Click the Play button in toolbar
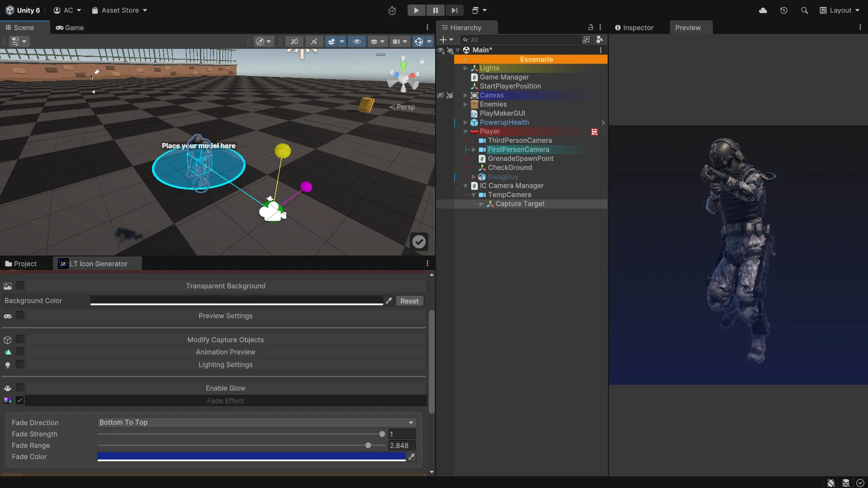Image resolution: width=868 pixels, height=488 pixels. click(x=416, y=10)
